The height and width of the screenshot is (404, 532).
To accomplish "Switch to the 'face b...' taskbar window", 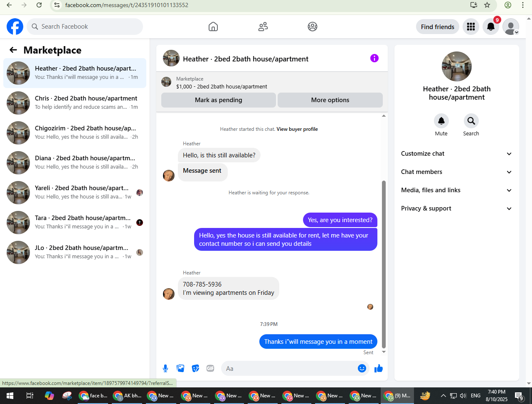I will click(93, 396).
